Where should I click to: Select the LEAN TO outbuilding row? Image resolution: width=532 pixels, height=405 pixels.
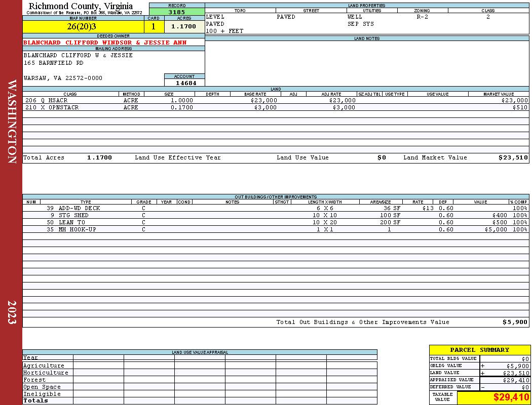tap(276, 222)
